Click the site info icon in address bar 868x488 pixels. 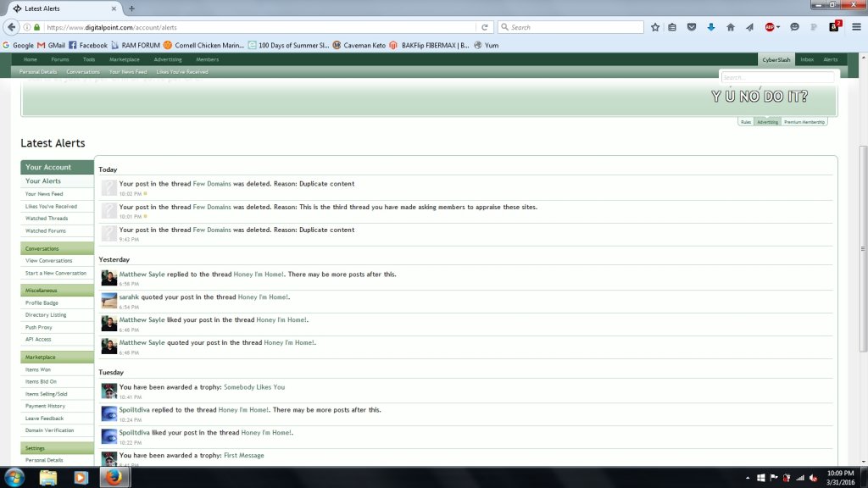pos(26,27)
